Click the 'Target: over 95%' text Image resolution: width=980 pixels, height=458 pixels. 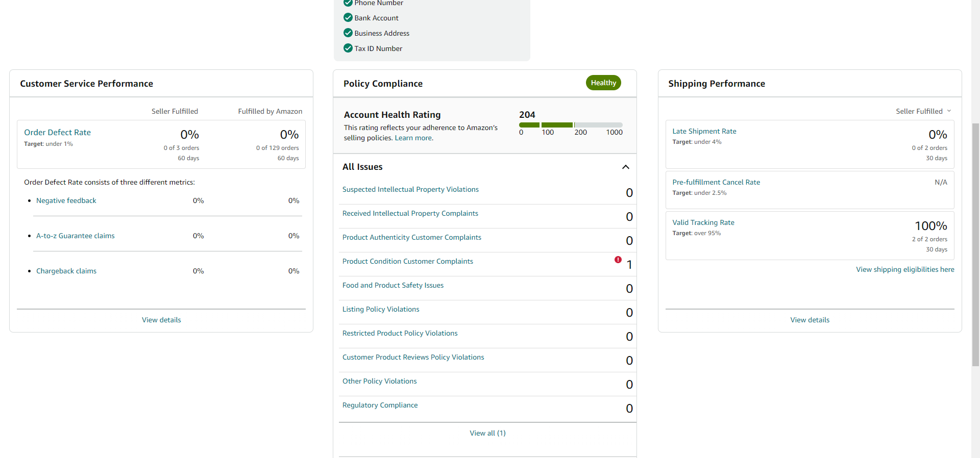point(696,233)
